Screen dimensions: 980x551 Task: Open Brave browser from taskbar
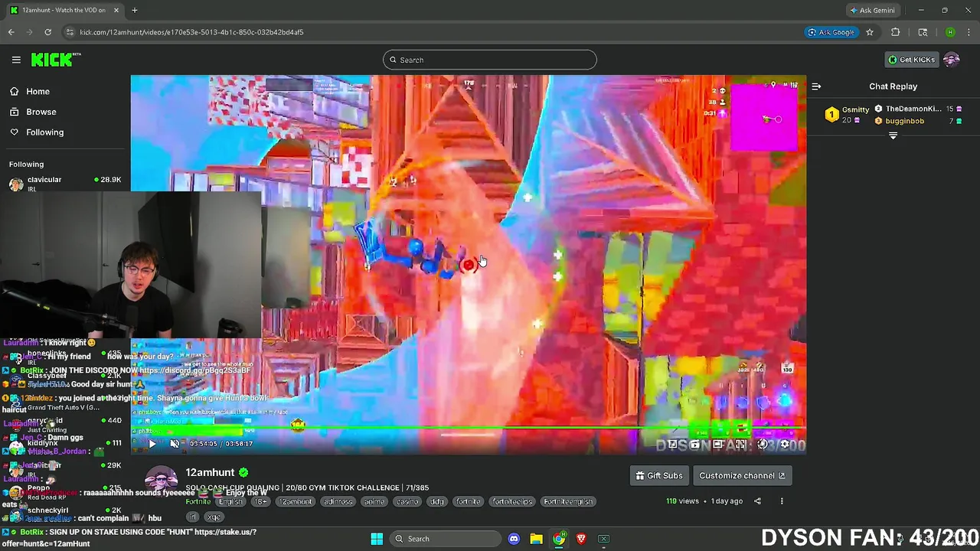point(581,539)
